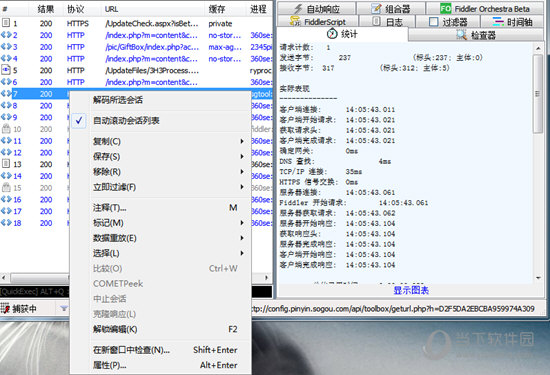Sort sessions by 进程 column header
The width and height of the screenshot is (550, 375).
click(x=259, y=9)
